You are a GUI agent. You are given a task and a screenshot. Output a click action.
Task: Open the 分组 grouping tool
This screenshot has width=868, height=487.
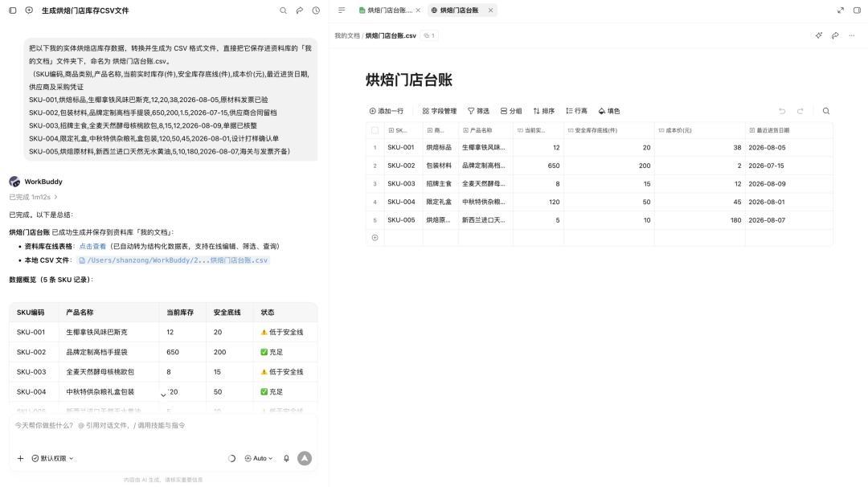click(511, 111)
